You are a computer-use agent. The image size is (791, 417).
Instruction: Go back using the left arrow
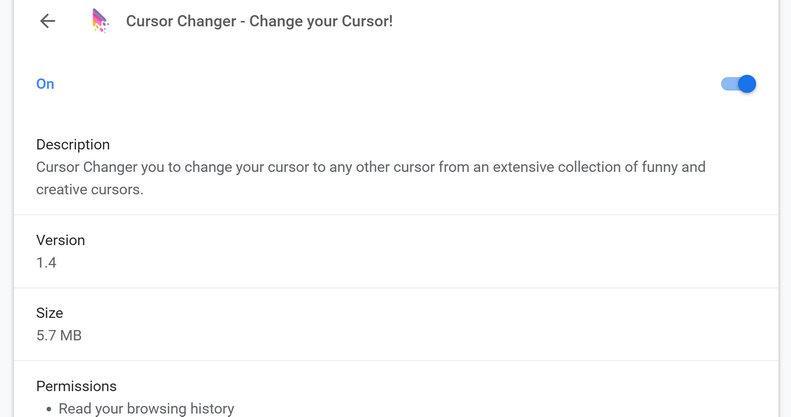[47, 21]
